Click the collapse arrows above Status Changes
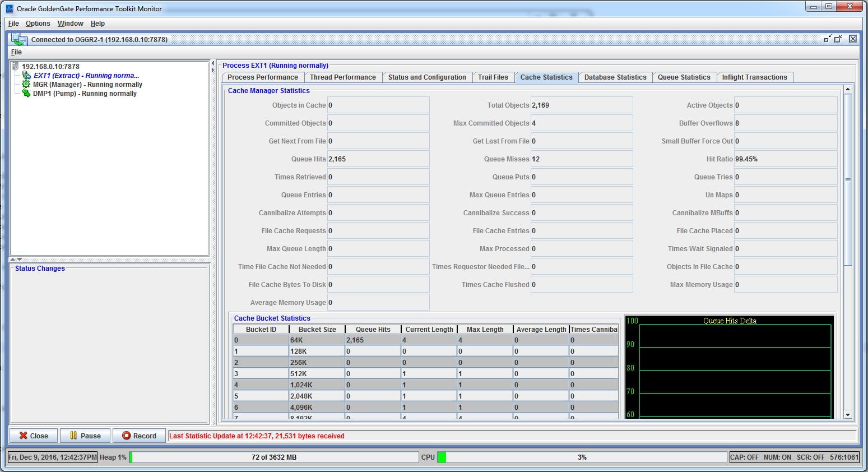This screenshot has width=868, height=472. [x=17, y=260]
